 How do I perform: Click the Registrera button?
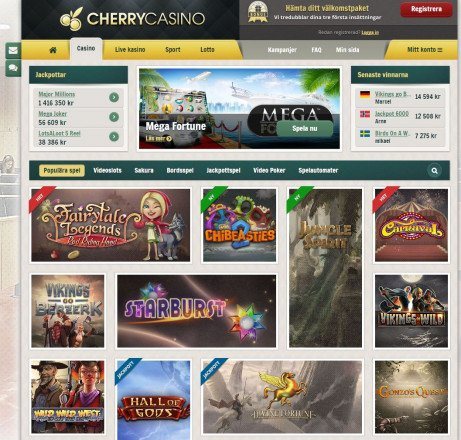tap(426, 9)
